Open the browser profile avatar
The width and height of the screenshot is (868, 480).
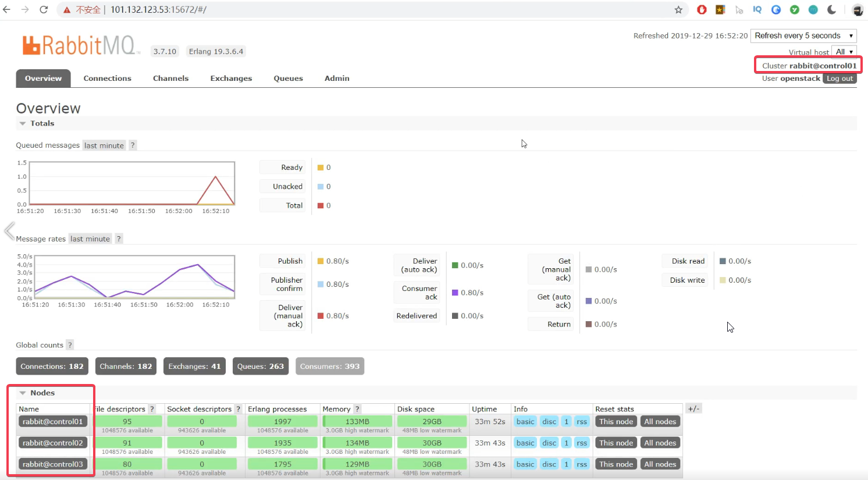pos(858,10)
